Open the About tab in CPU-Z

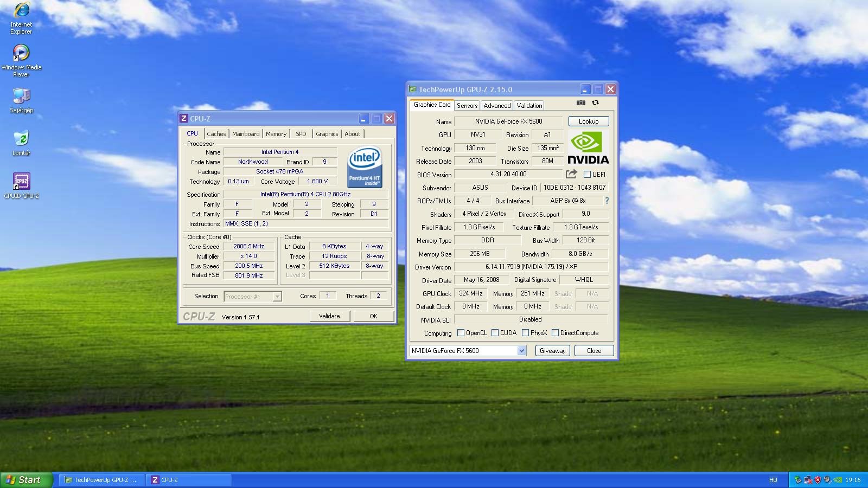(353, 134)
